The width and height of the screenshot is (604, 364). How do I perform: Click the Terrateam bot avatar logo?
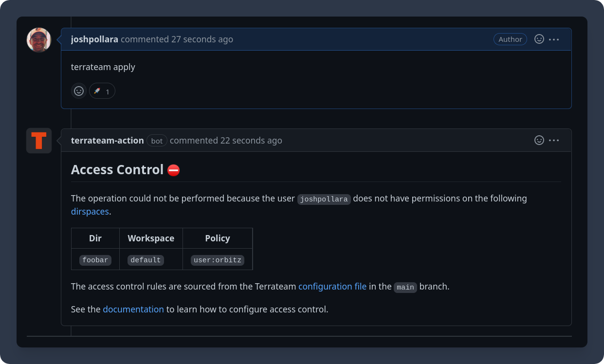[x=39, y=141]
